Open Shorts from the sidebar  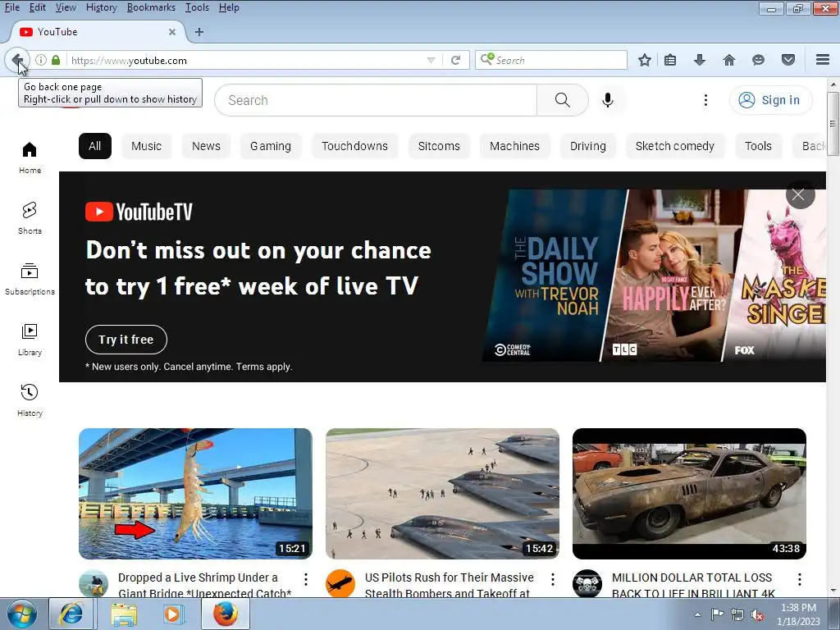coord(30,218)
